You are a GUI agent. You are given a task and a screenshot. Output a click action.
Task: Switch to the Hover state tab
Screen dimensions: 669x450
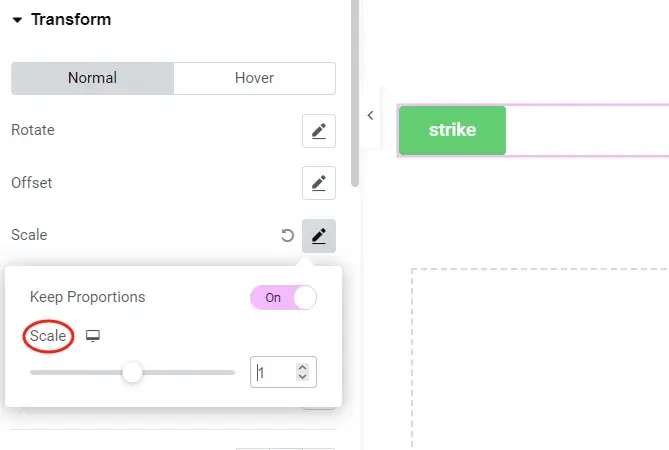(x=254, y=78)
